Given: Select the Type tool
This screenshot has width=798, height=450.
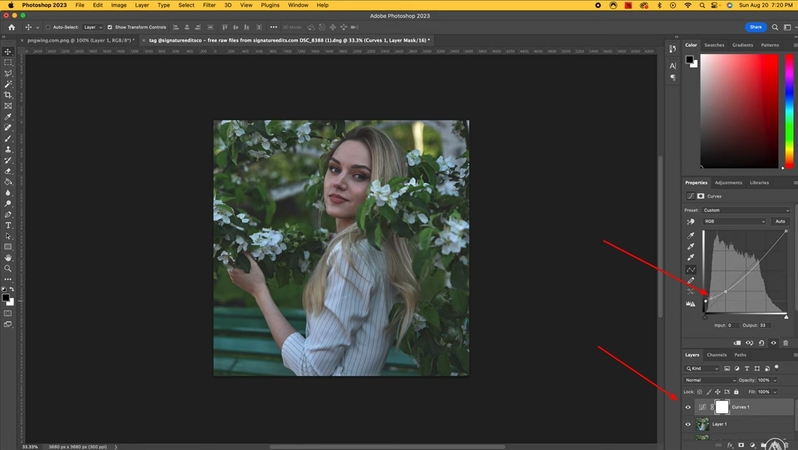Looking at the screenshot, I should click(8, 225).
